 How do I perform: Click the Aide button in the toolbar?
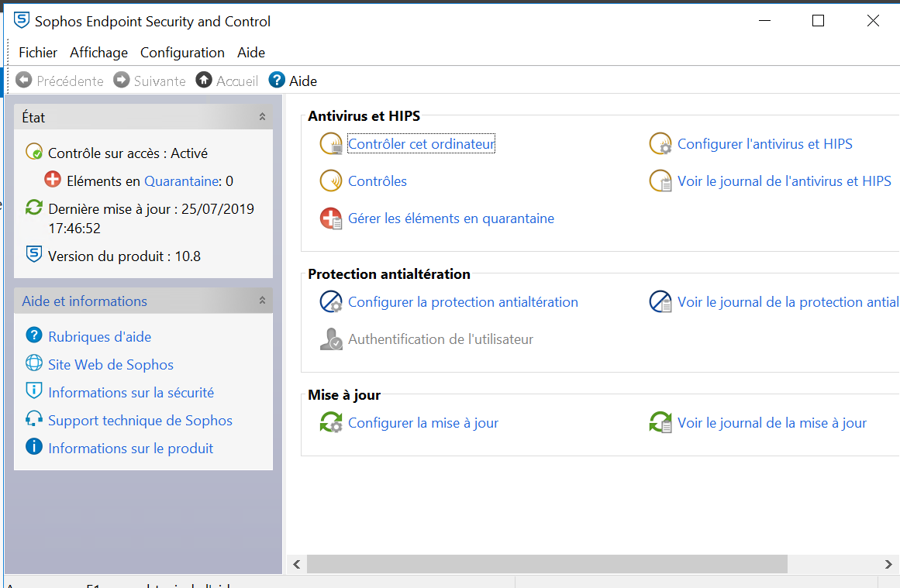coord(293,81)
